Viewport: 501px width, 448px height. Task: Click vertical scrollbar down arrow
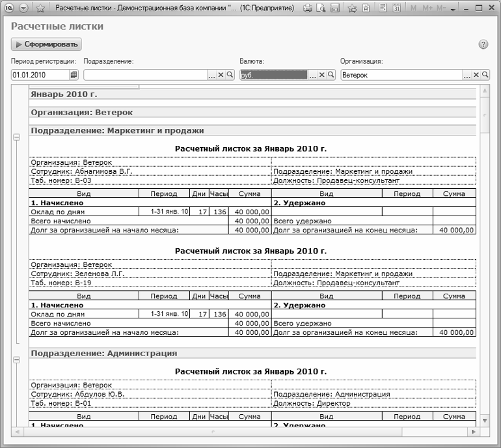(485, 421)
